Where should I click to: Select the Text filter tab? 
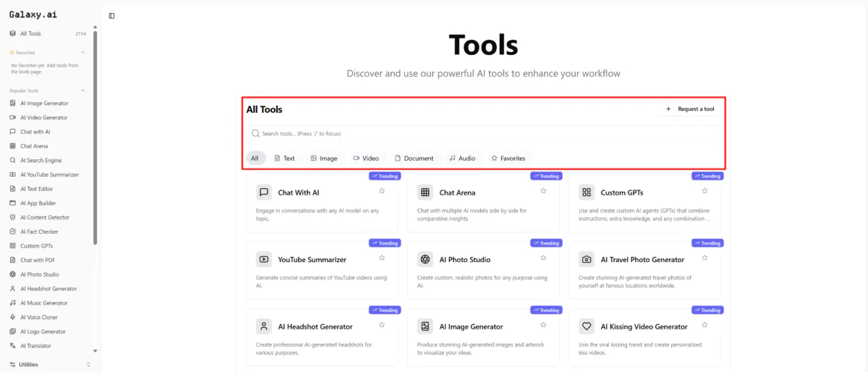(284, 158)
